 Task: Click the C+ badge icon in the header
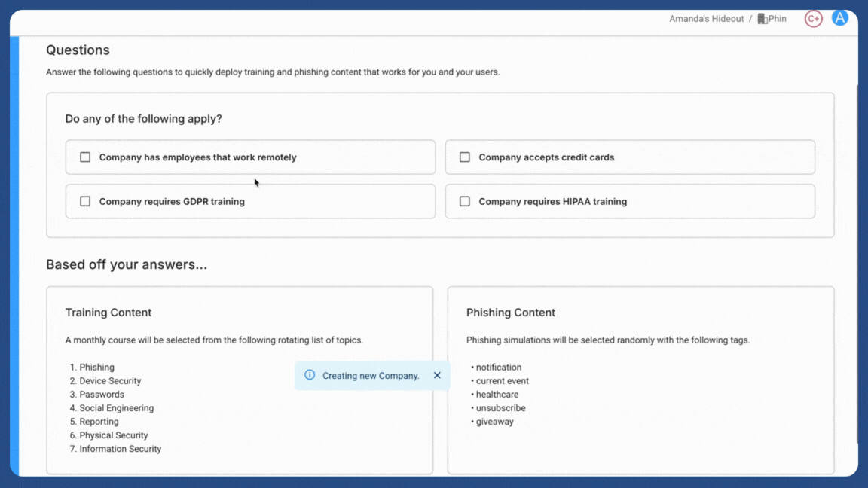tap(813, 18)
